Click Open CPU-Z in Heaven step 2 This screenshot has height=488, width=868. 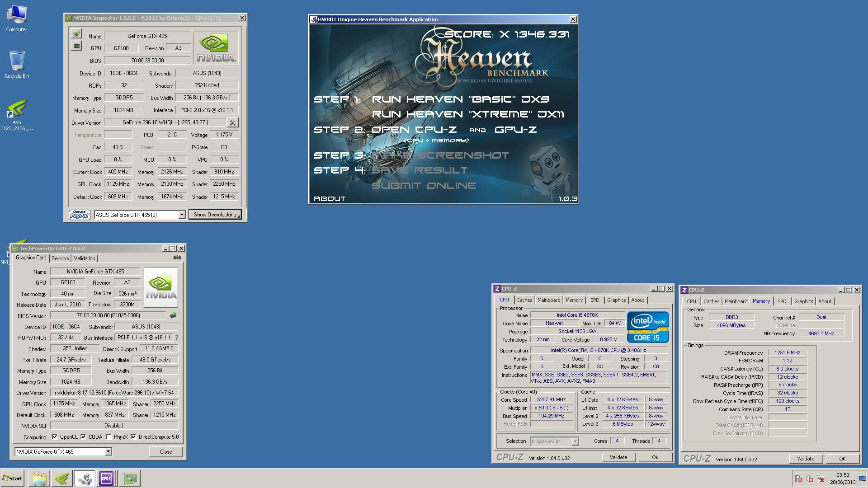click(415, 129)
